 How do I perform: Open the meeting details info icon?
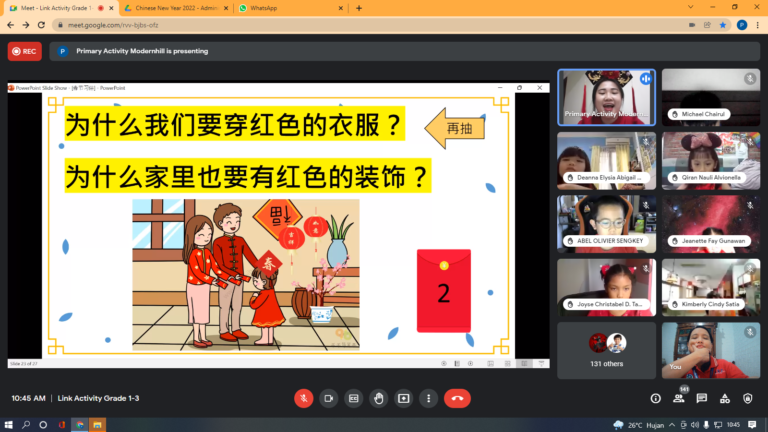coord(654,398)
